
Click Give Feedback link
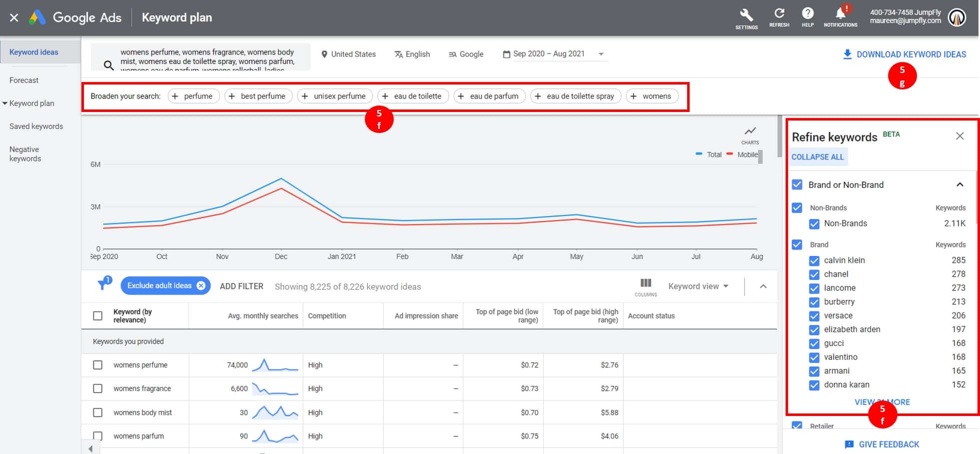click(x=889, y=444)
